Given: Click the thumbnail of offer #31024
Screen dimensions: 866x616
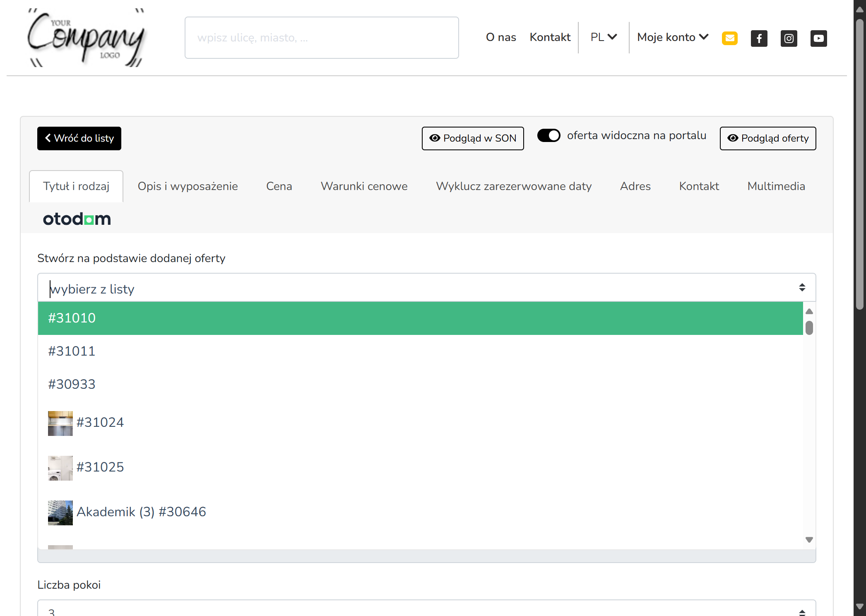Looking at the screenshot, I should [x=60, y=423].
